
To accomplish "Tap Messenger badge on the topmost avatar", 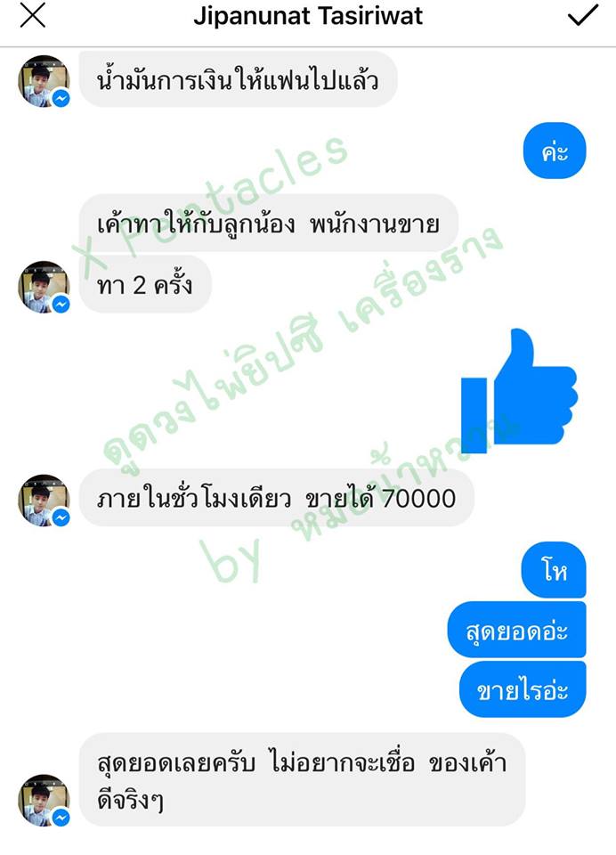I will click(61, 98).
